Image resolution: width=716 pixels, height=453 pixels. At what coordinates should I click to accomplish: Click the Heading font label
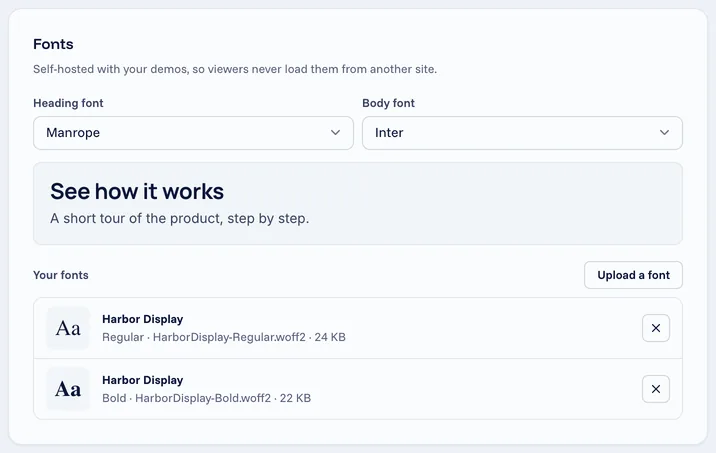68,103
